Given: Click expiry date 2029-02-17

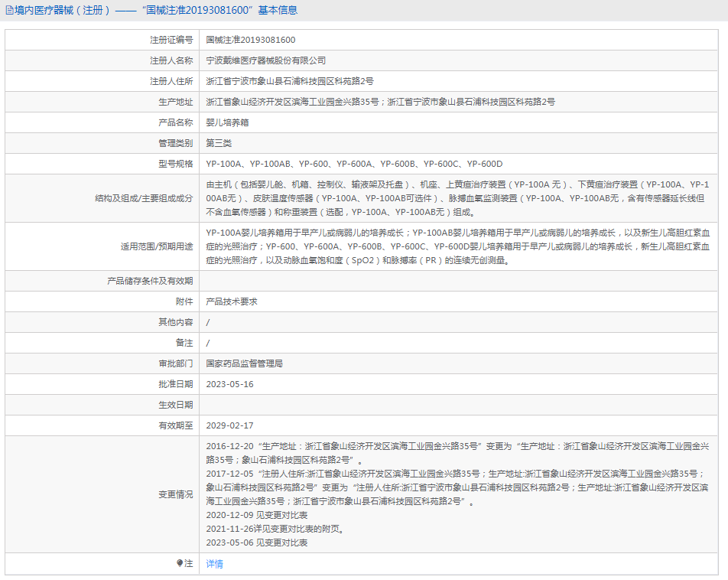Looking at the screenshot, I should (229, 425).
